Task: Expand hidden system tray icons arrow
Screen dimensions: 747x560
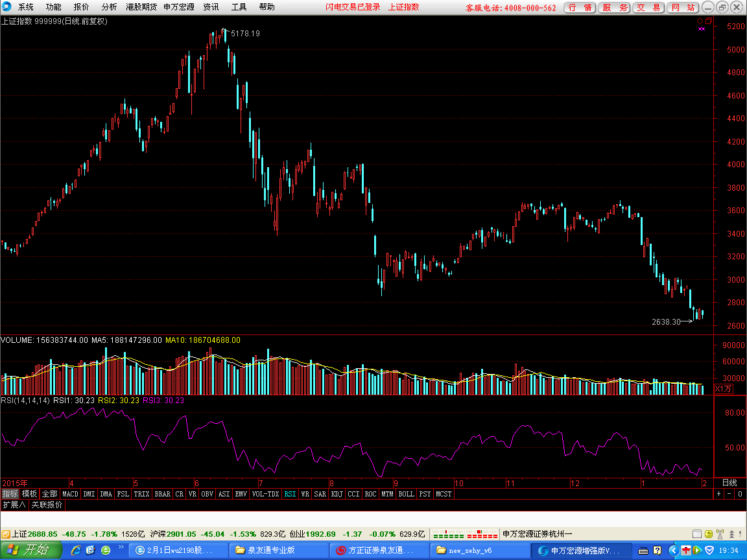Action: (673, 551)
